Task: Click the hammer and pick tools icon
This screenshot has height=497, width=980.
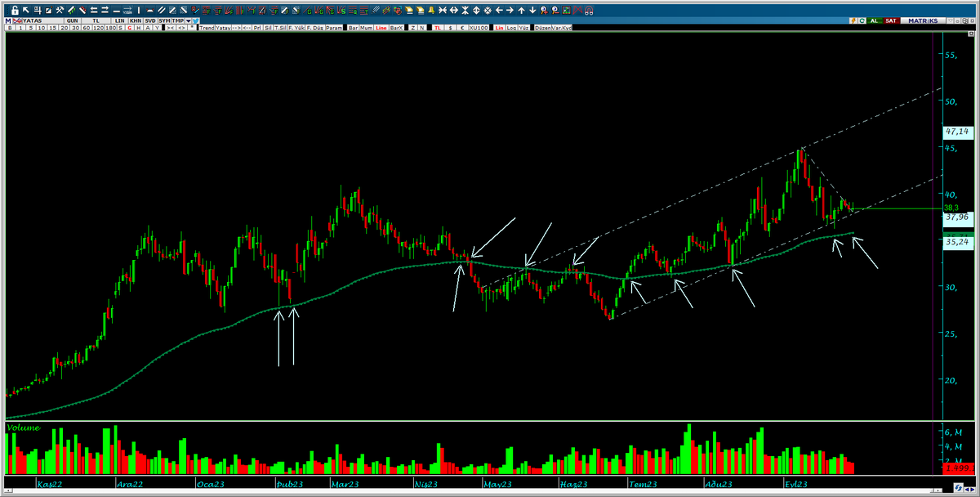Action: click(60, 11)
